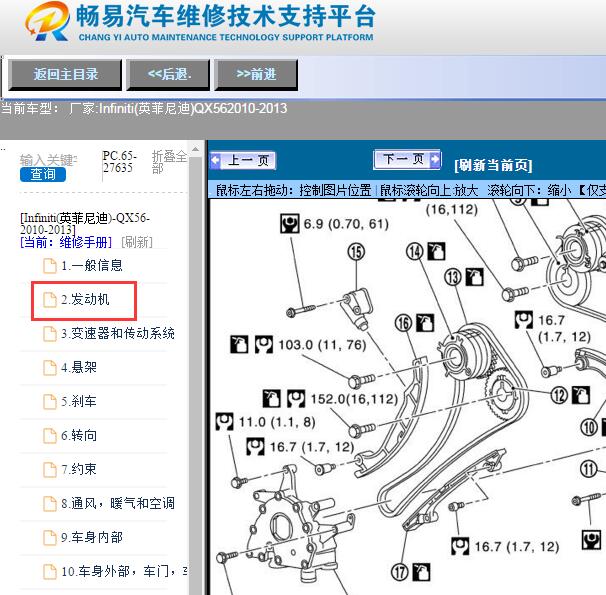Viewport: 606px width, 595px height.
Task: Open the 2.发动机 tree item
Action: [85, 299]
